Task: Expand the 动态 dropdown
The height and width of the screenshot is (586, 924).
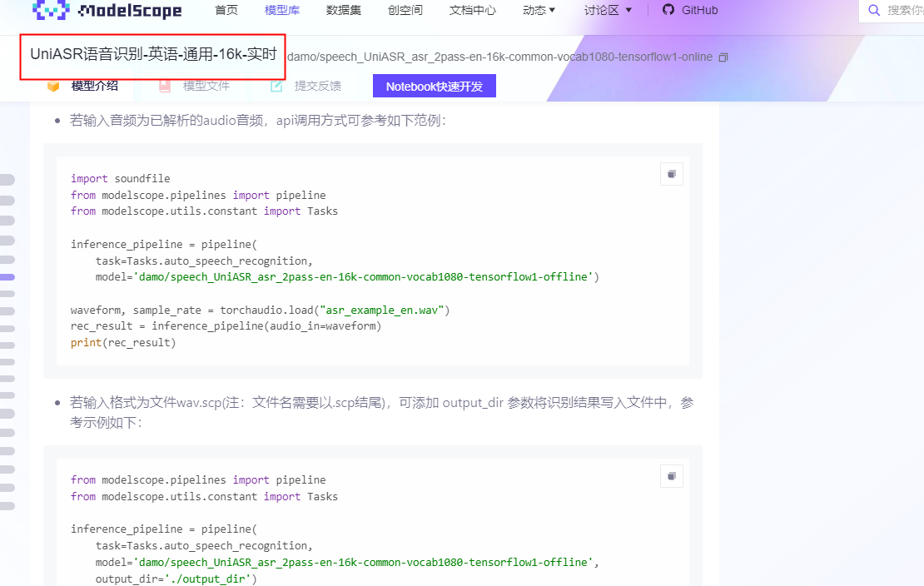Action: 539,10
